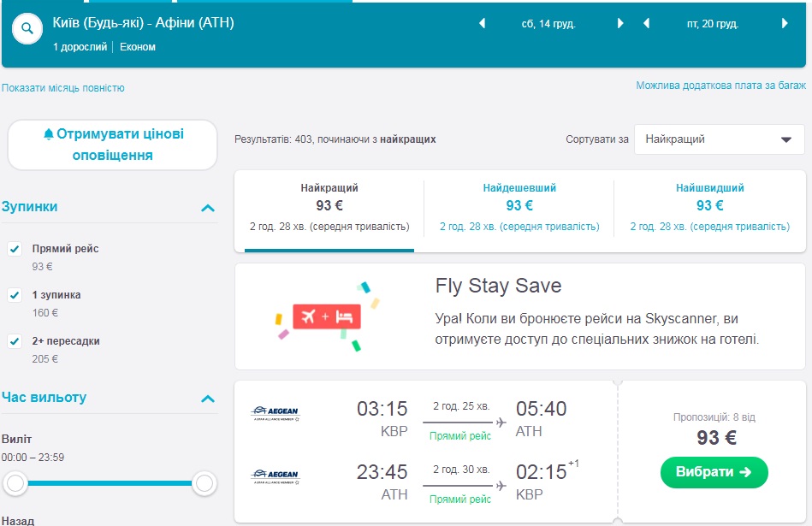Go to next return date after 20 груд.
Viewport: 812px width, 526px height.
(785, 24)
